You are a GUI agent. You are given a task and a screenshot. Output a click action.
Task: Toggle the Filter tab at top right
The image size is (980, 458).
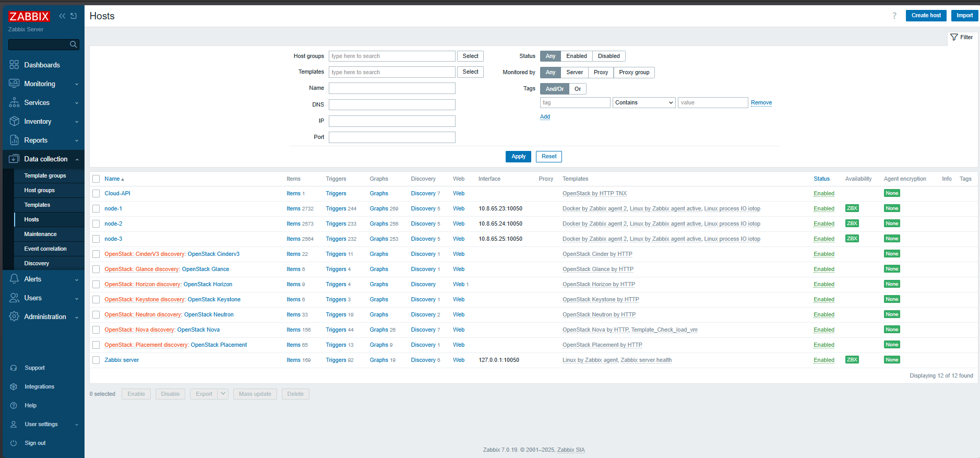coord(962,38)
